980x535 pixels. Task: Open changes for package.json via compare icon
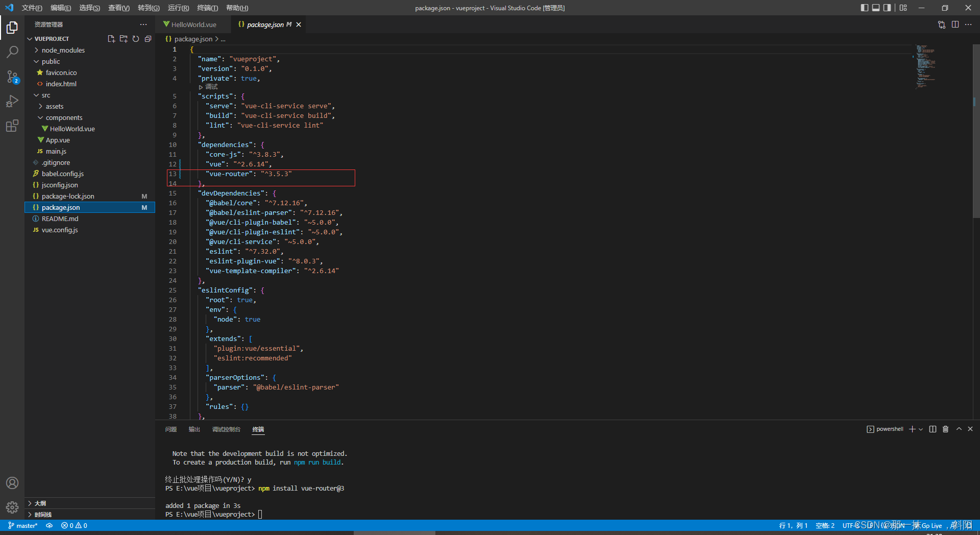tap(941, 25)
